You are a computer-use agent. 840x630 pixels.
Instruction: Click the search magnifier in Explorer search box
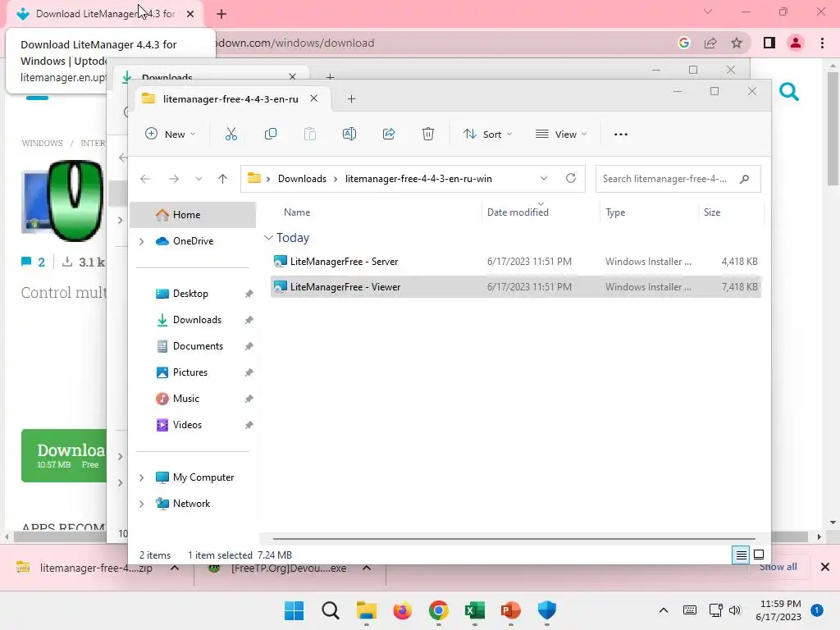pyautogui.click(x=744, y=179)
